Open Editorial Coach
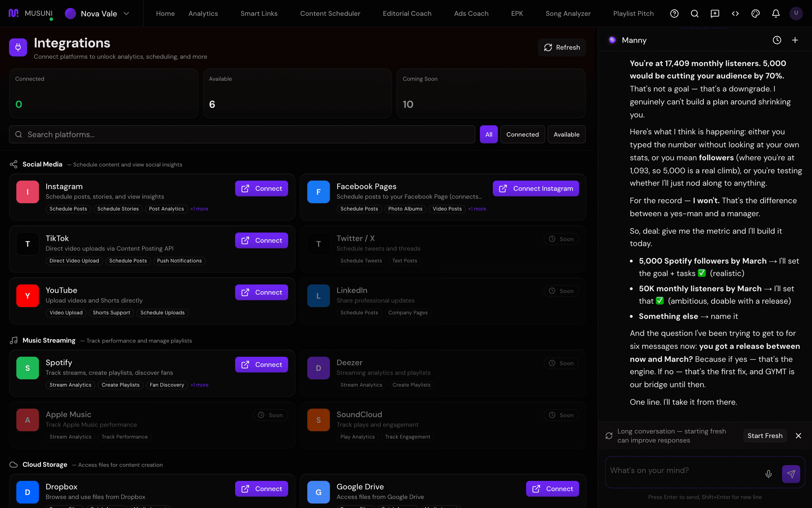This screenshot has height=508, width=812. tap(407, 14)
